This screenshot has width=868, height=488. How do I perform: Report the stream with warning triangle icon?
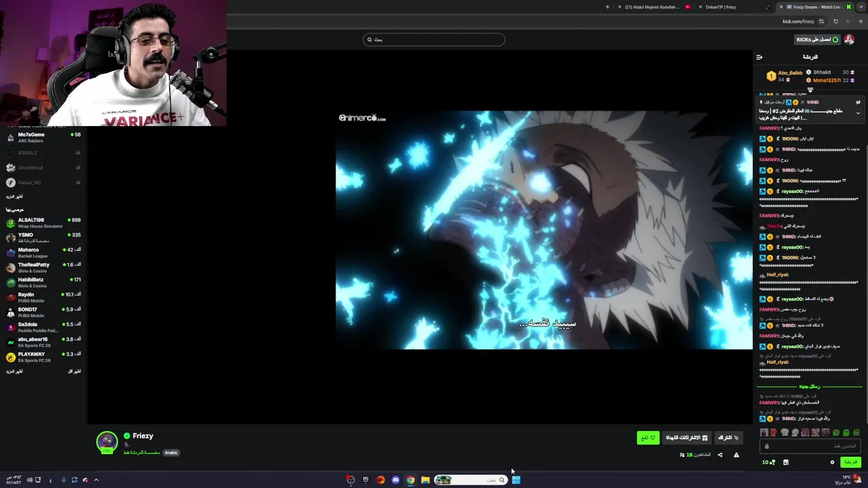point(736,455)
